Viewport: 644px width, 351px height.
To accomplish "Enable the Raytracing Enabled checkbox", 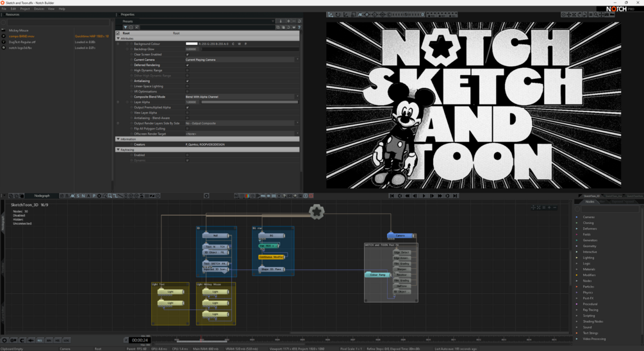I will click(187, 155).
